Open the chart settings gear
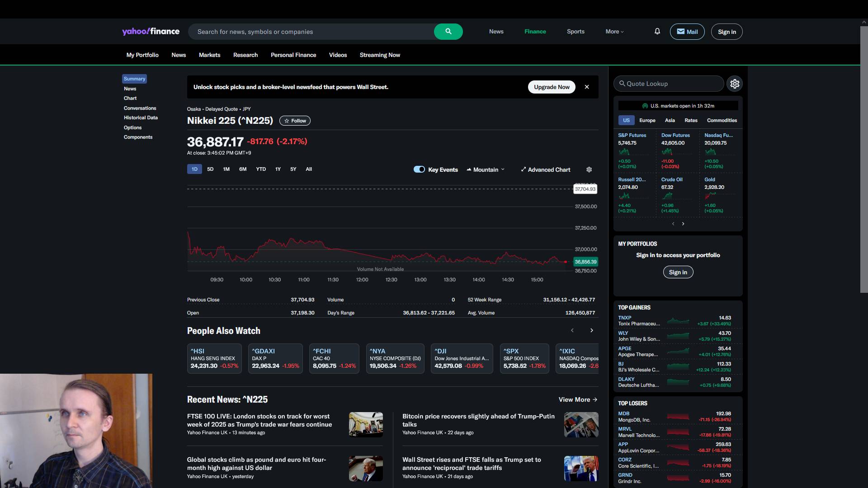This screenshot has width=868, height=488. pos(589,169)
